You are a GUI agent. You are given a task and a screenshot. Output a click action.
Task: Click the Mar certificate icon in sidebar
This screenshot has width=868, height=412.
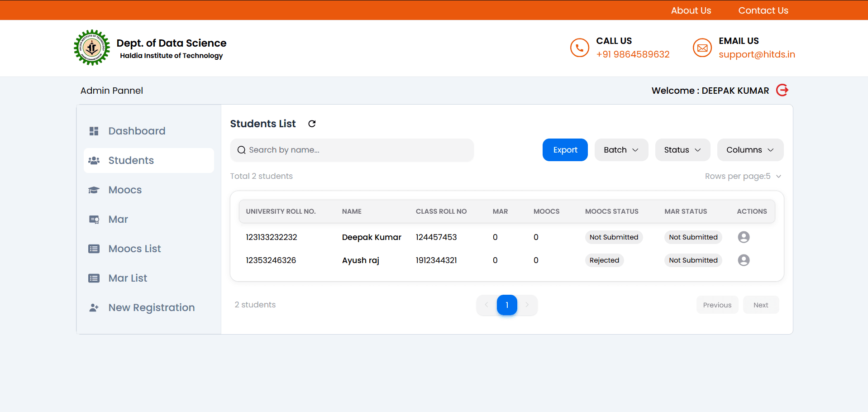point(94,219)
